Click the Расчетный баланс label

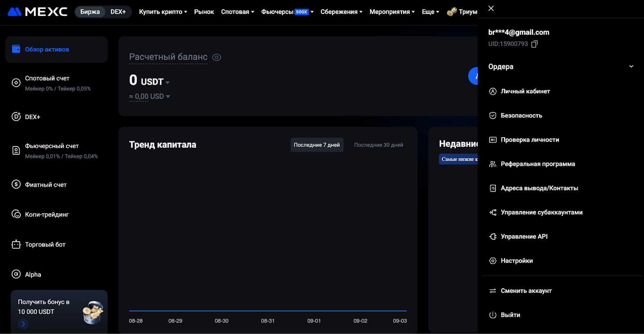tap(168, 57)
